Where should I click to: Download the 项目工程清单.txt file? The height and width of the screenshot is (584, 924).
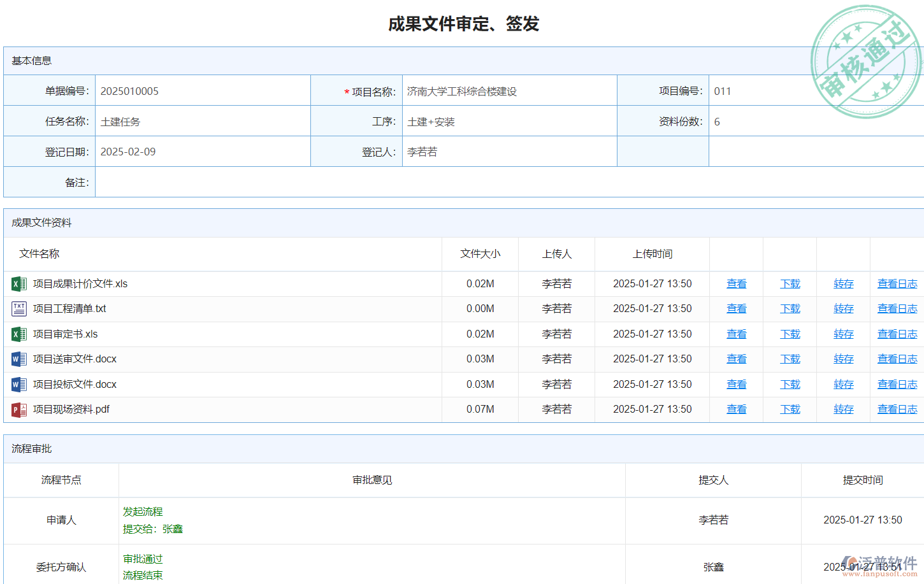point(790,309)
